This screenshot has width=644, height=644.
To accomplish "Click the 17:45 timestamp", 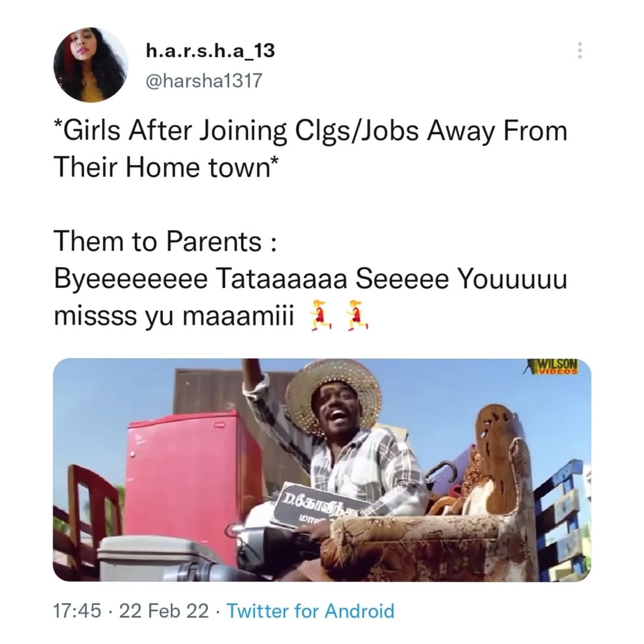I will tap(77, 611).
